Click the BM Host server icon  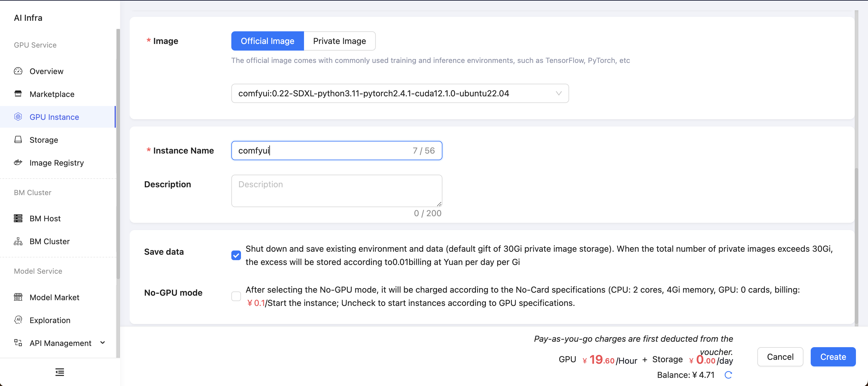coord(18,218)
